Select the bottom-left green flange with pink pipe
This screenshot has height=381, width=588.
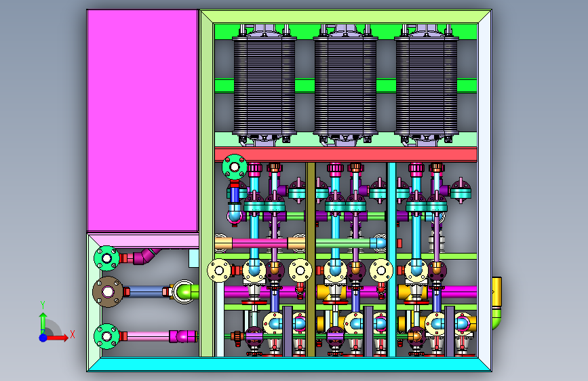[x=106, y=336]
